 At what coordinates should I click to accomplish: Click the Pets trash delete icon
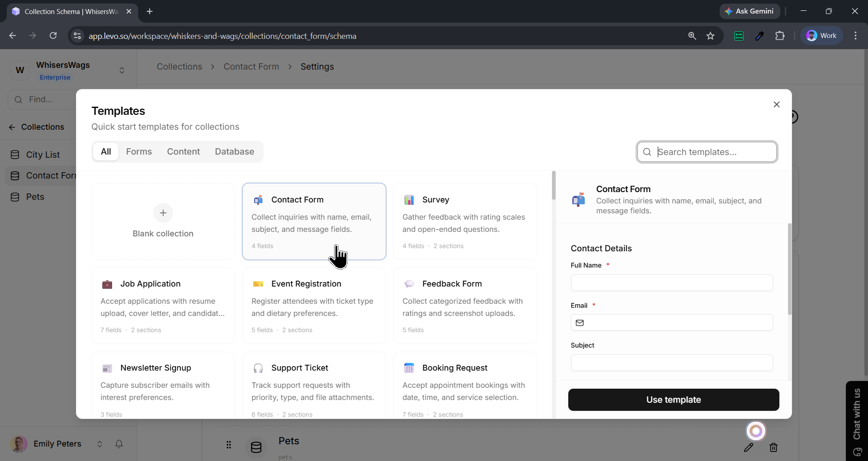[x=773, y=447]
